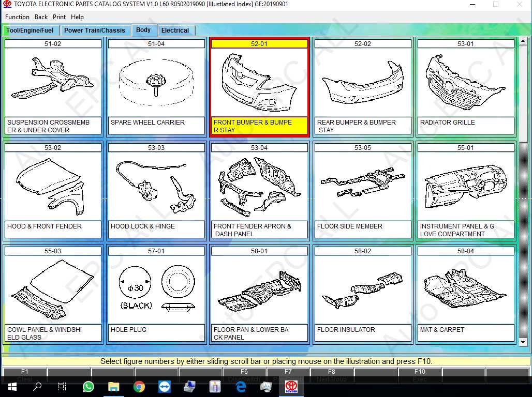Open the Print menu
This screenshot has width=532, height=397.
click(59, 17)
